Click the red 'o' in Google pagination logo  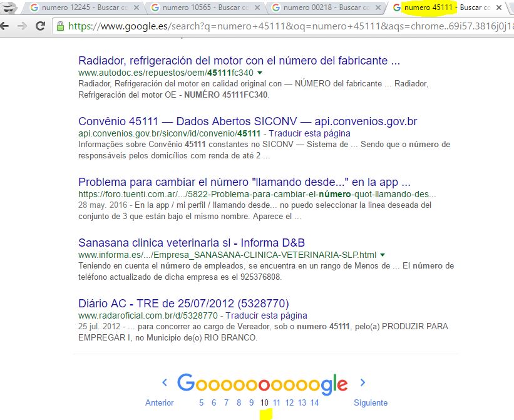[264, 384]
